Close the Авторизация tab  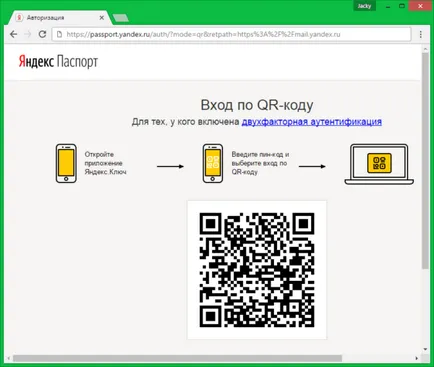click(102, 18)
